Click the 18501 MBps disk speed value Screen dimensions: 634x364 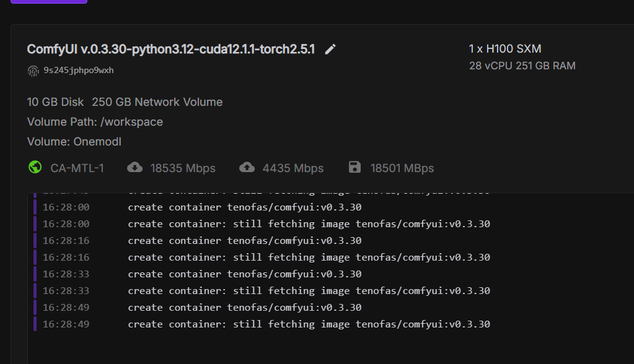402,168
